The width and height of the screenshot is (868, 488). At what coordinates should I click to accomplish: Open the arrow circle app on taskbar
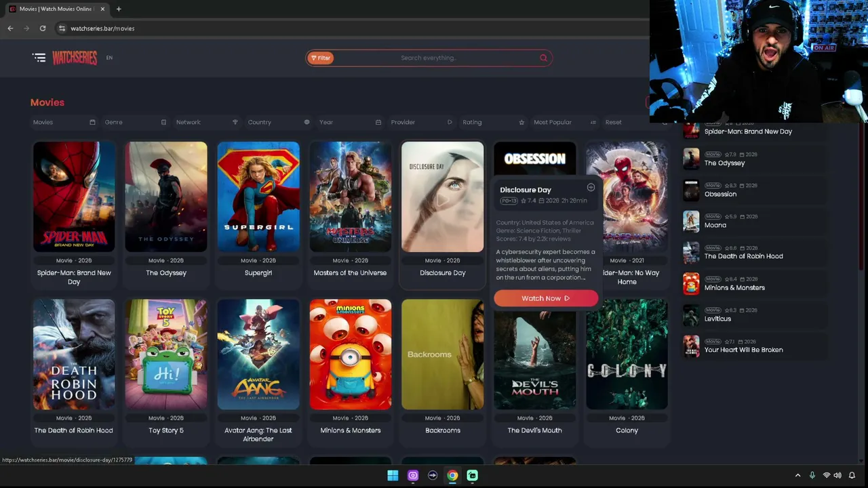click(432, 476)
